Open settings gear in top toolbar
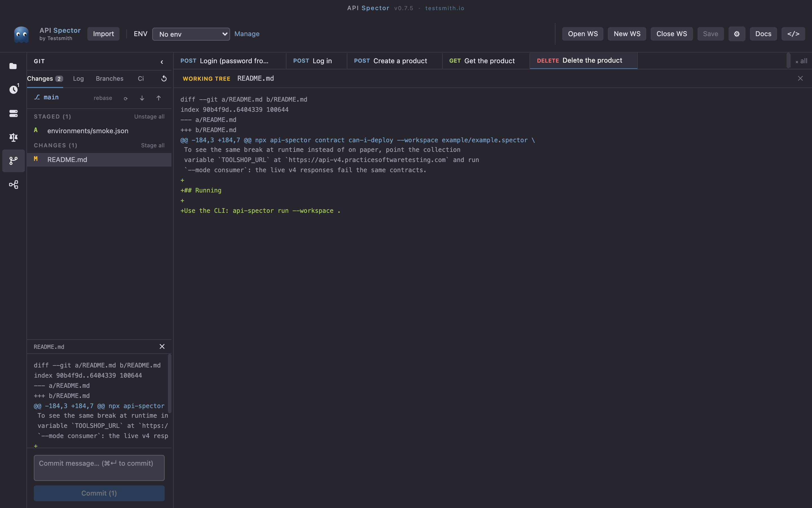Viewport: 812px width, 508px height. coord(736,34)
